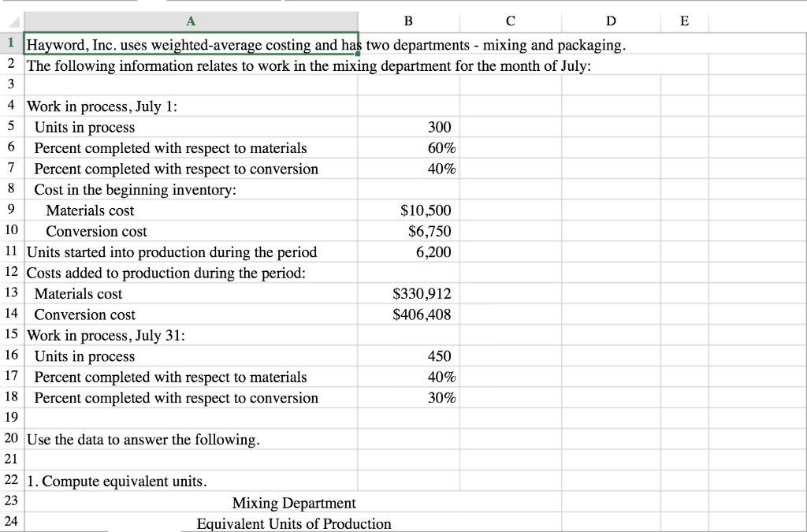Select column B header
The width and height of the screenshot is (807, 532).
408,21
